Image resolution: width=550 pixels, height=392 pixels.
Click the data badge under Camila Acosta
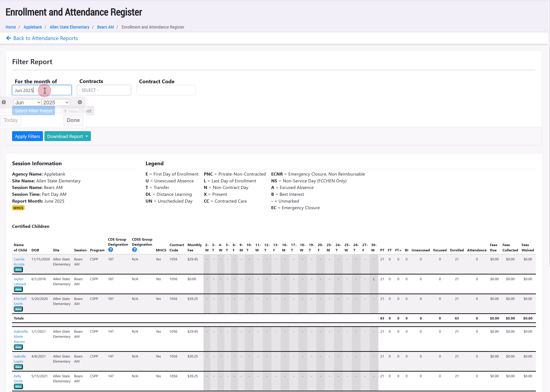pyautogui.click(x=18, y=270)
